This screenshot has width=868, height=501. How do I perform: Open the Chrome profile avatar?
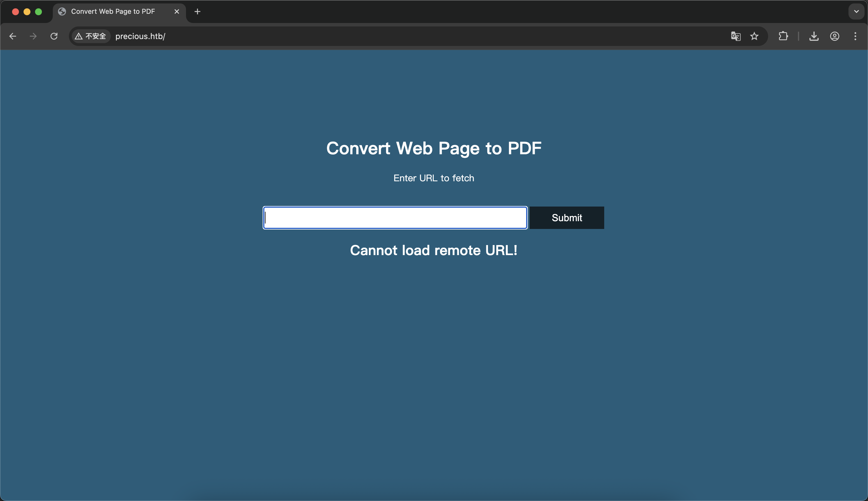(835, 36)
